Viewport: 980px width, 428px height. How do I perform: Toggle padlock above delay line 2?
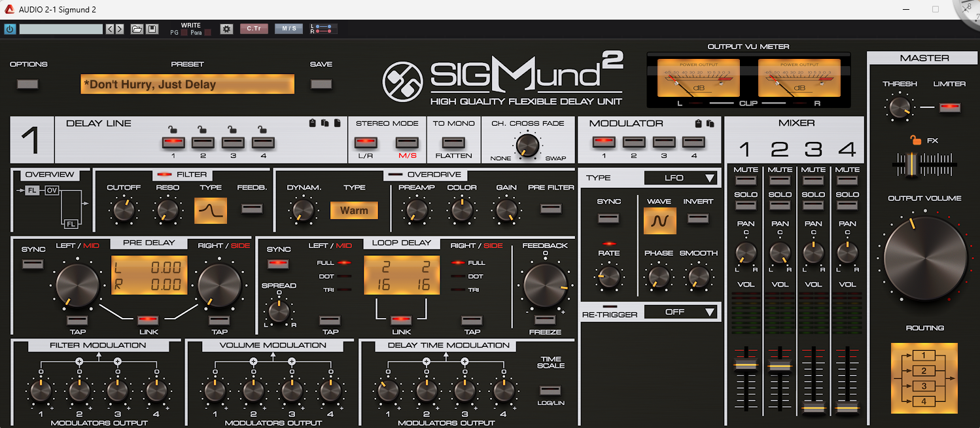pos(203,129)
